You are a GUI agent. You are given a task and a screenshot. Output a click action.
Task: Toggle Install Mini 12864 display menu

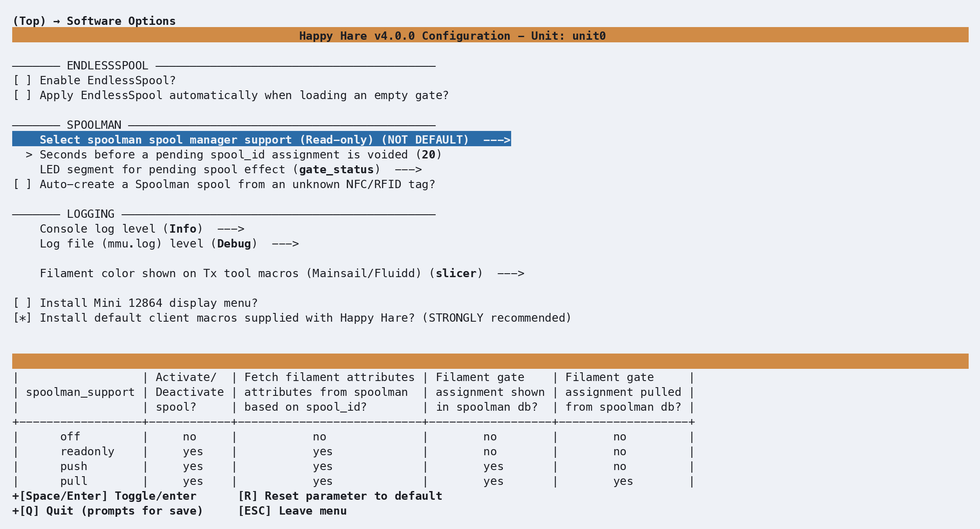[135, 303]
